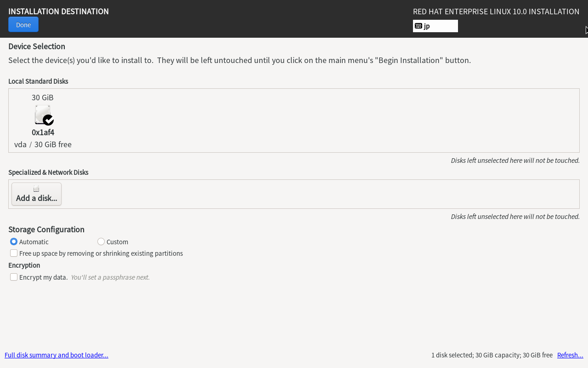Click the Device Selection heading
The height and width of the screenshot is (368, 588).
point(37,46)
